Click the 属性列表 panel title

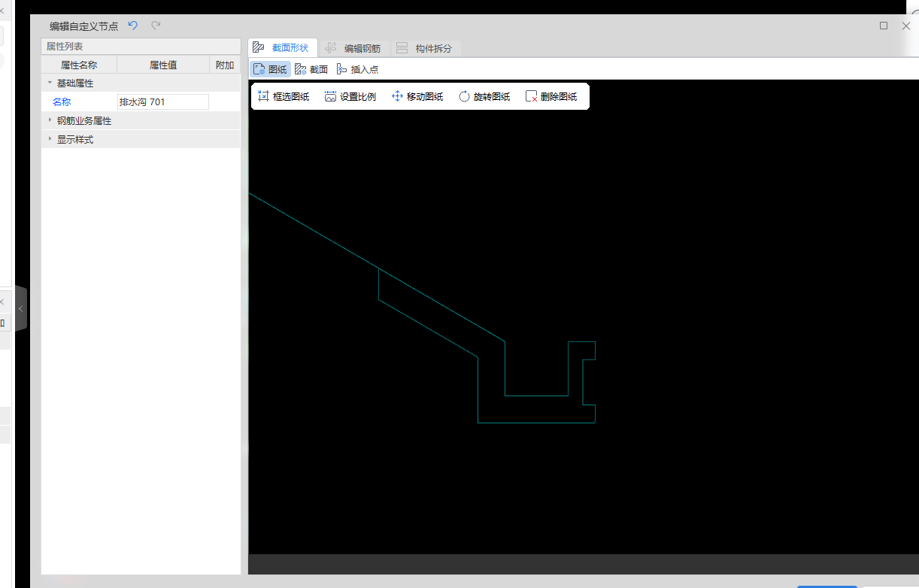coord(65,47)
